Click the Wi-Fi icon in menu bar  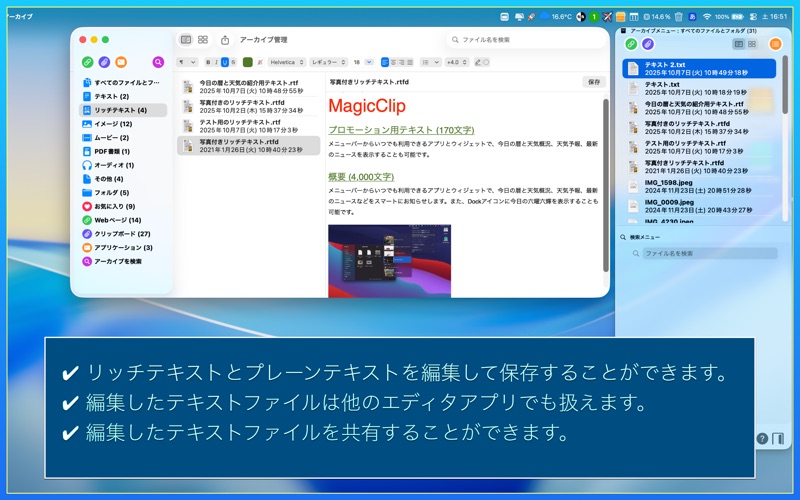[x=707, y=16]
